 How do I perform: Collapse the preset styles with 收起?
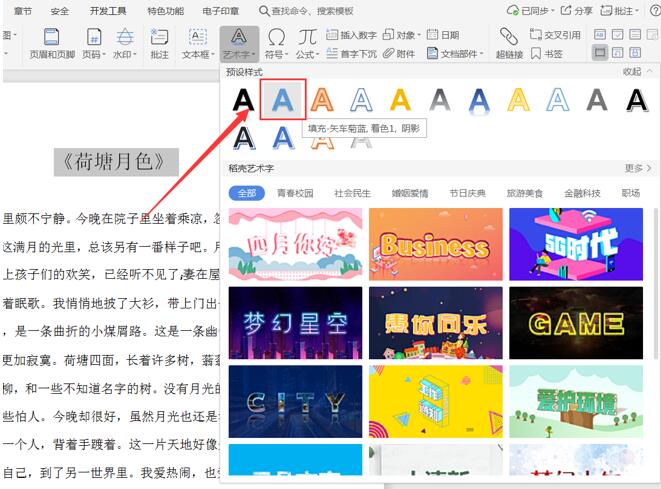pos(638,72)
